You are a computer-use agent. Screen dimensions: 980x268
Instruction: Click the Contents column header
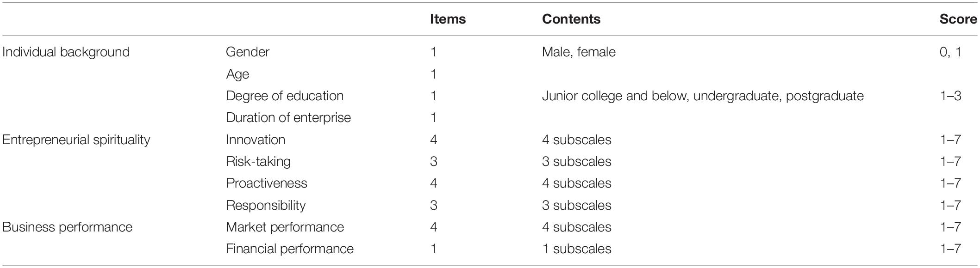571,19
